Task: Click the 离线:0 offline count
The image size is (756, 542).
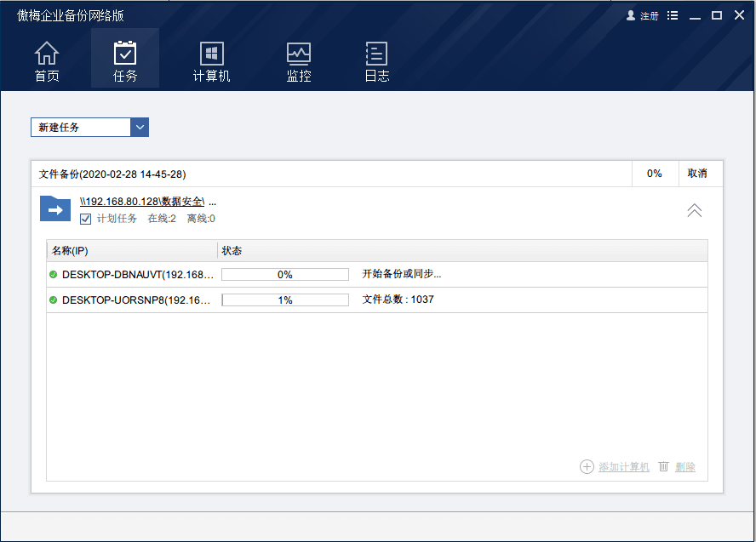Action: pos(201,219)
